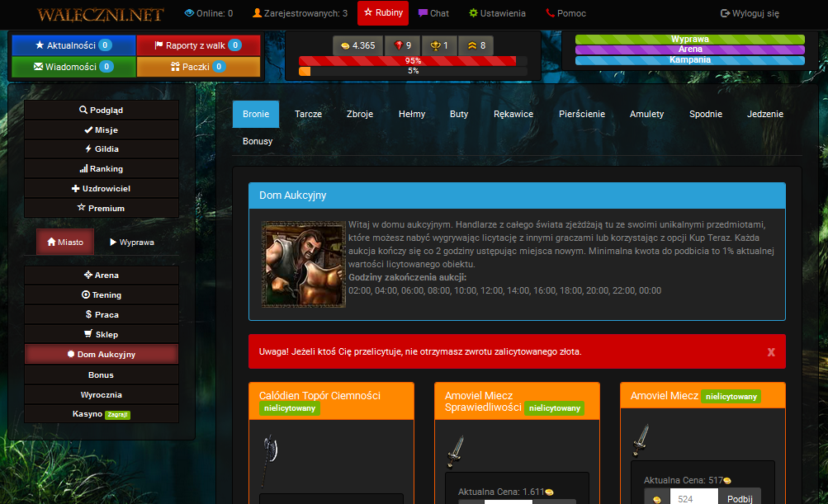Click the Amoviel Miecz sword icon
This screenshot has height=504, width=828.
[641, 440]
